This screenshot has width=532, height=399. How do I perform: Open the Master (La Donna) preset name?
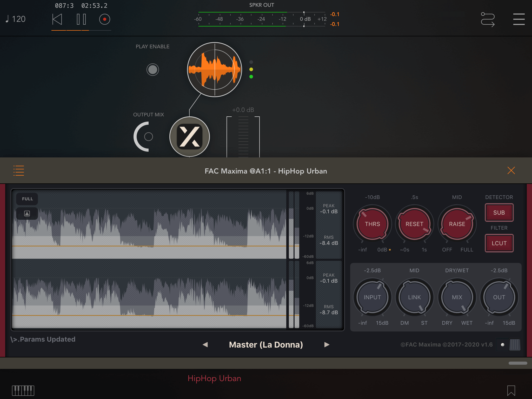266,344
